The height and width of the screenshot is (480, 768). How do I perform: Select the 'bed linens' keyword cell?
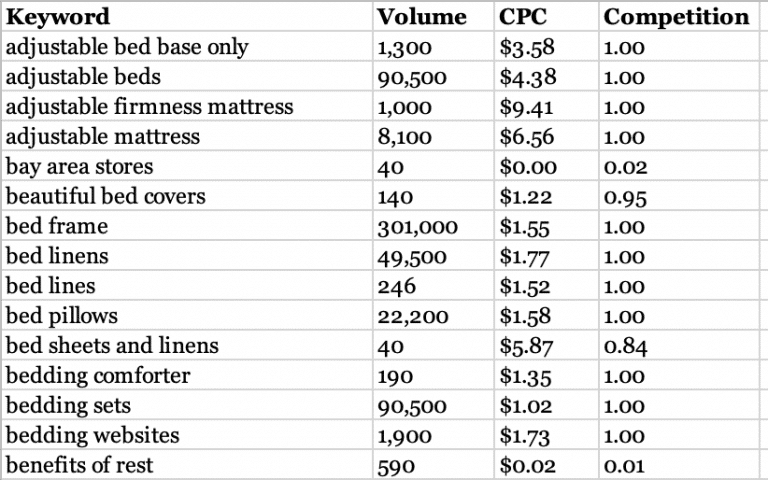click(187, 256)
